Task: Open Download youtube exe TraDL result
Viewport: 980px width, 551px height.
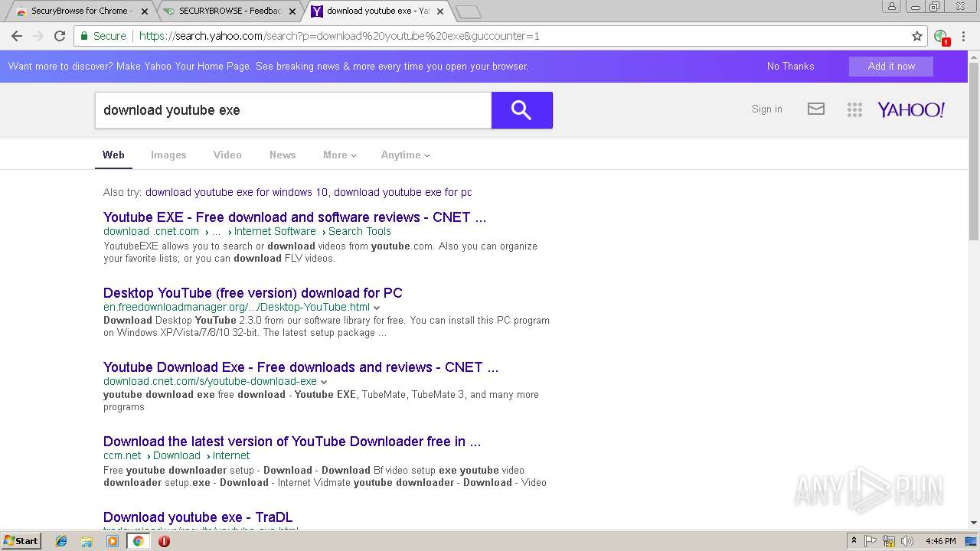Action: (198, 517)
